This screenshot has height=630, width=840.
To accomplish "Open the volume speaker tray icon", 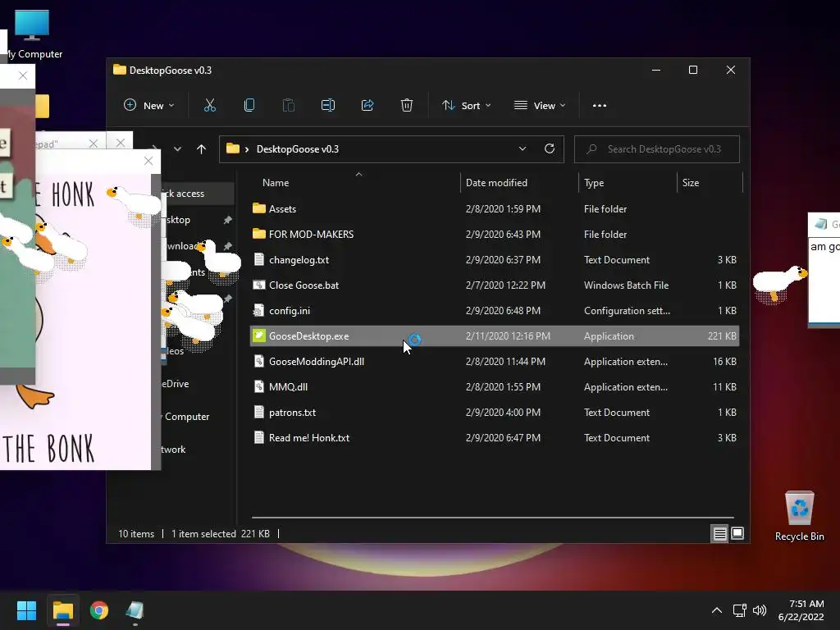I will tap(759, 610).
